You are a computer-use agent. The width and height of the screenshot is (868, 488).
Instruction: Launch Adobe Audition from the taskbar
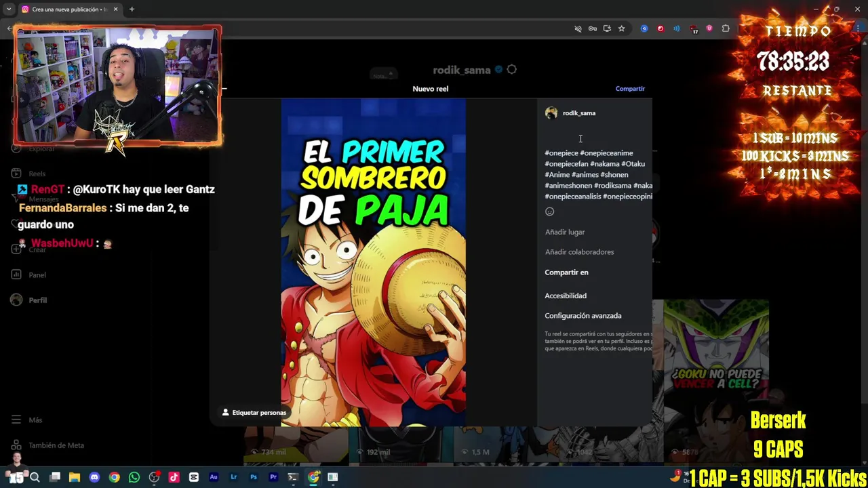click(x=214, y=477)
